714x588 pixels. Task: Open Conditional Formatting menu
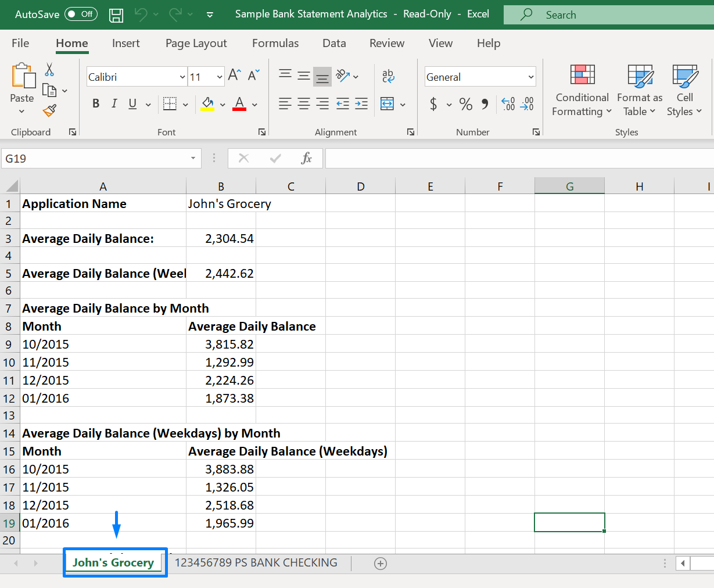[582, 90]
